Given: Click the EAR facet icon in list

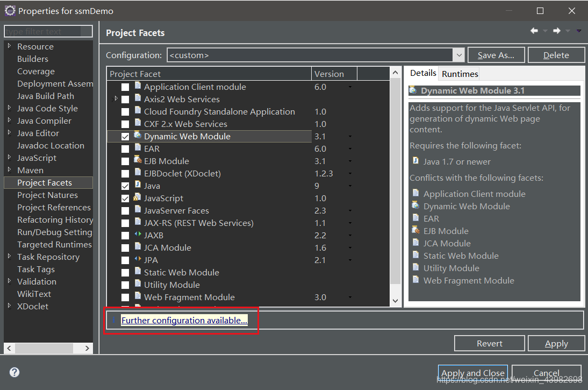Looking at the screenshot, I should [x=138, y=147].
